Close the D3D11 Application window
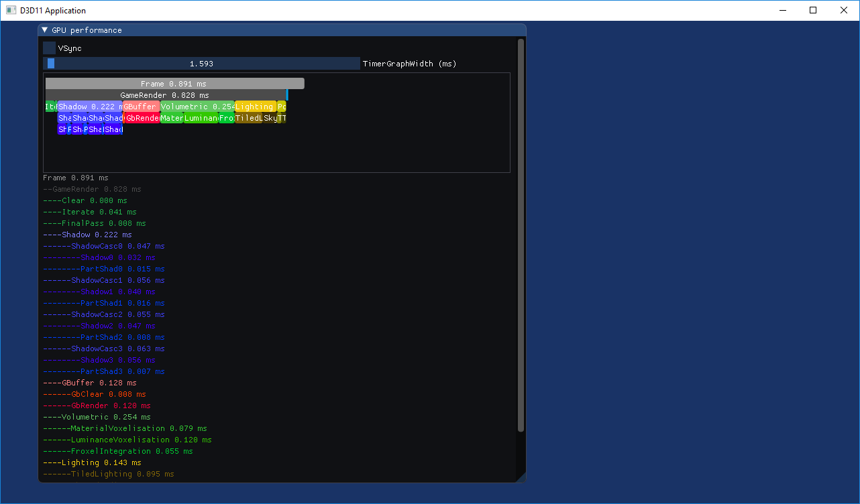This screenshot has height=504, width=860. (x=844, y=10)
